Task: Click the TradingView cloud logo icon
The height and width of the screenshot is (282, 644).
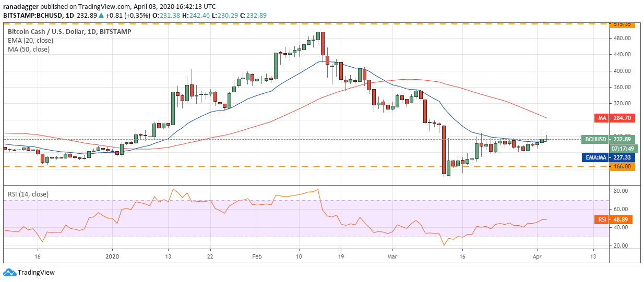Action: coord(9,272)
